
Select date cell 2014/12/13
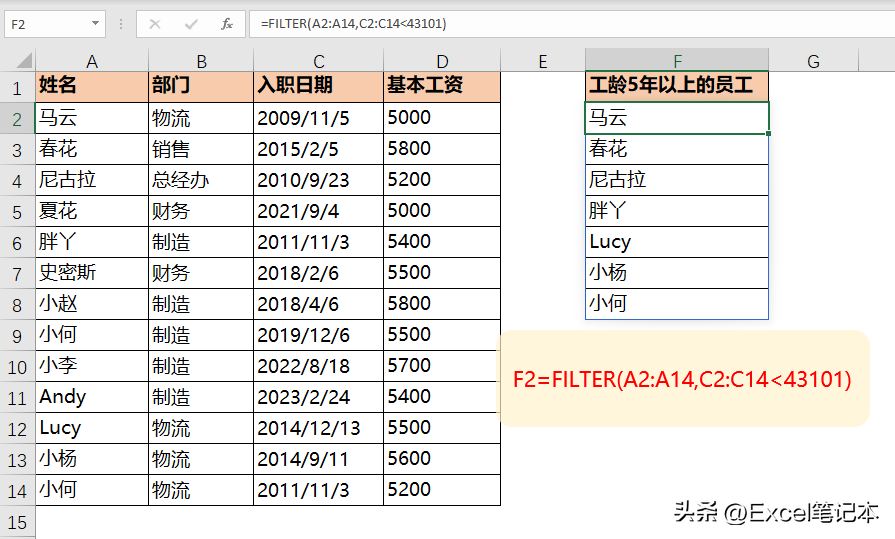[319, 427]
